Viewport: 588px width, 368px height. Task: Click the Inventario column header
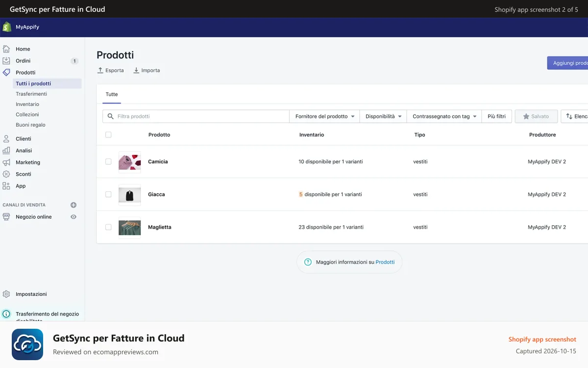312,135
